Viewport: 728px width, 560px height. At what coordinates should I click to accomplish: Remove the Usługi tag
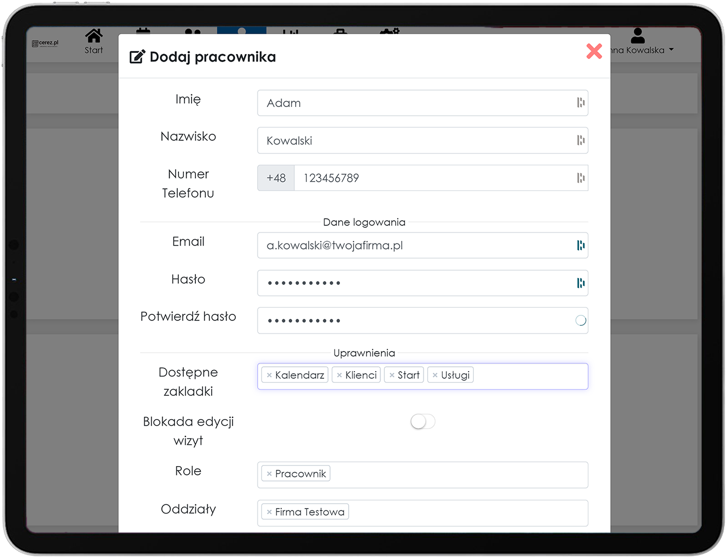[x=435, y=376]
